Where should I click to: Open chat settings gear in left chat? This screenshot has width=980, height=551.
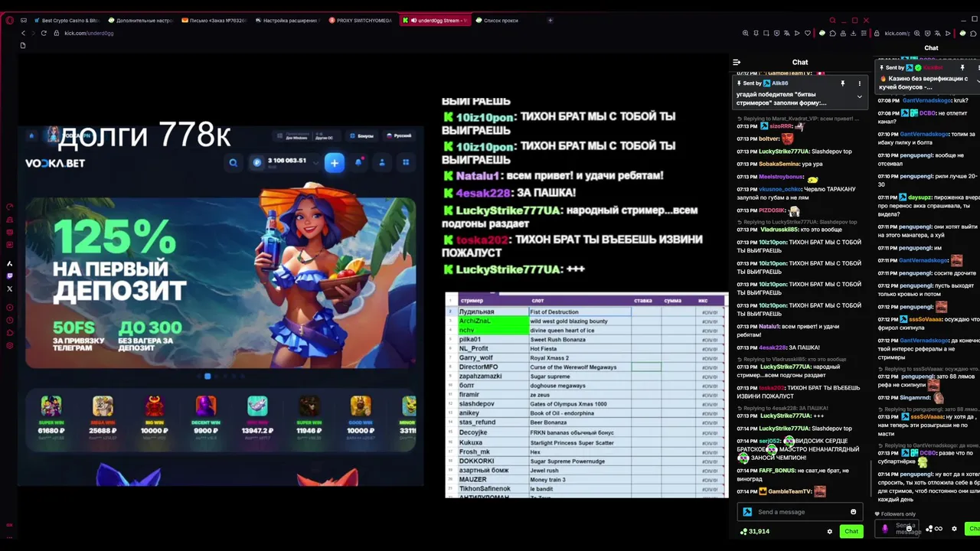(829, 531)
